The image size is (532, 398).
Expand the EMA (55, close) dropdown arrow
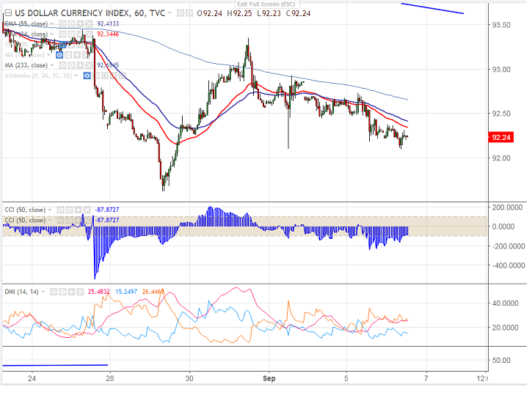(51, 24)
